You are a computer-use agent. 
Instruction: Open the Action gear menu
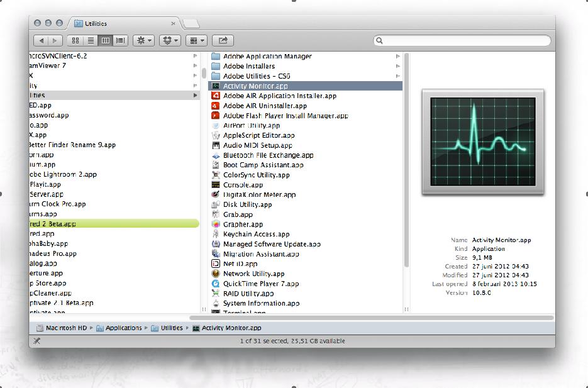[x=143, y=40]
